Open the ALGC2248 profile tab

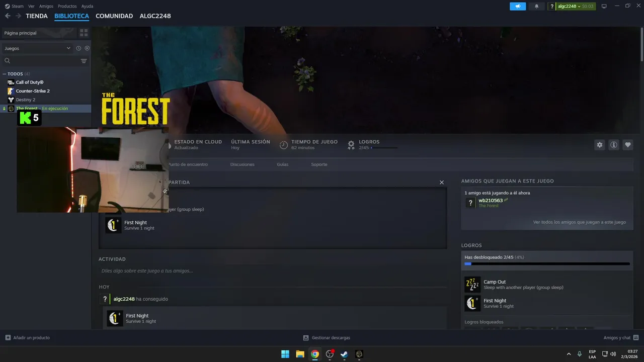coord(155,16)
